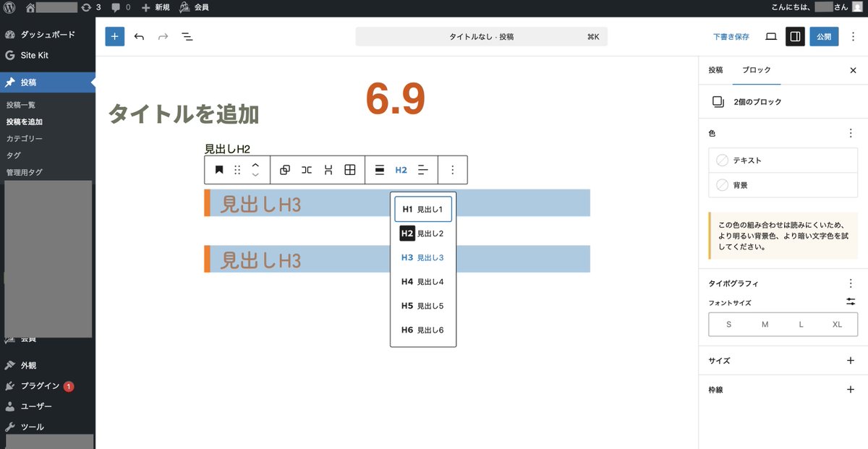Open タイポグラフィ panel options menu
This screenshot has height=449, width=868.
[x=851, y=283]
